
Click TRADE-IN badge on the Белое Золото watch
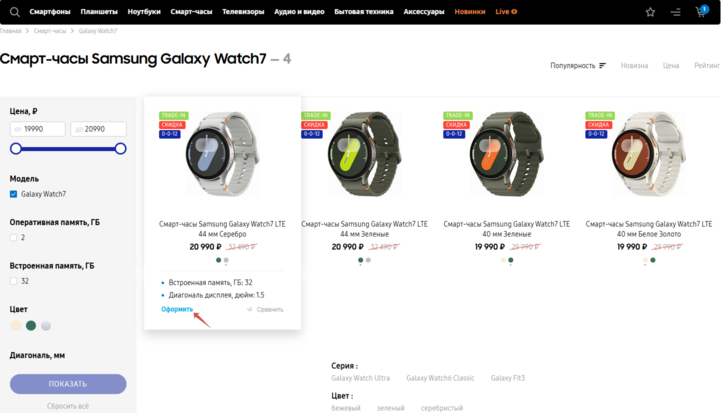pos(600,115)
